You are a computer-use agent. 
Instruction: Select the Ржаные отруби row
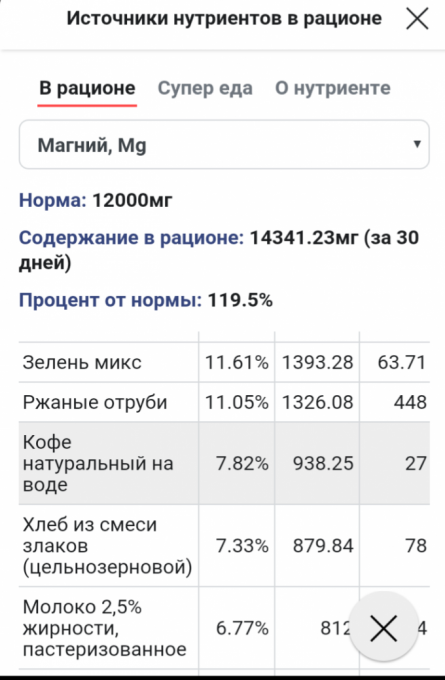224,402
